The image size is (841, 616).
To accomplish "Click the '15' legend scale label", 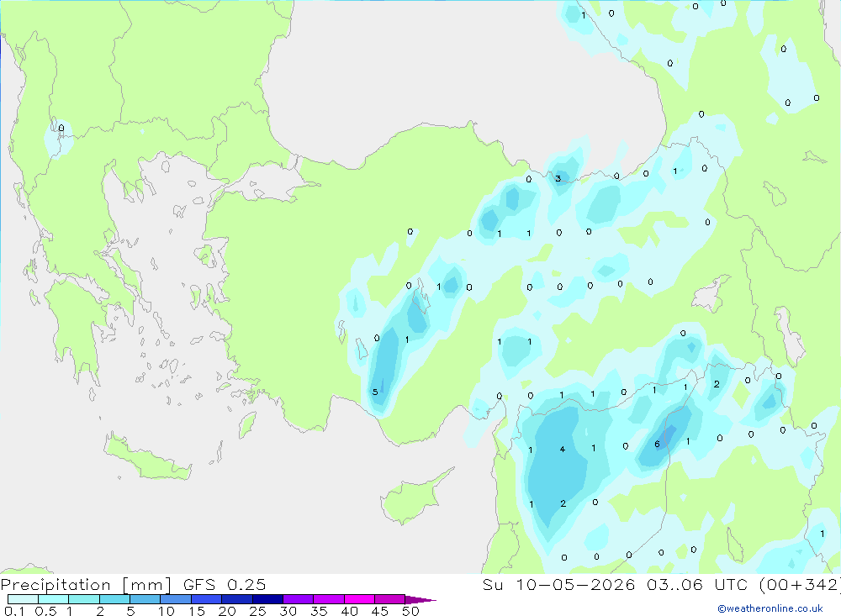I will pyautogui.click(x=197, y=611).
